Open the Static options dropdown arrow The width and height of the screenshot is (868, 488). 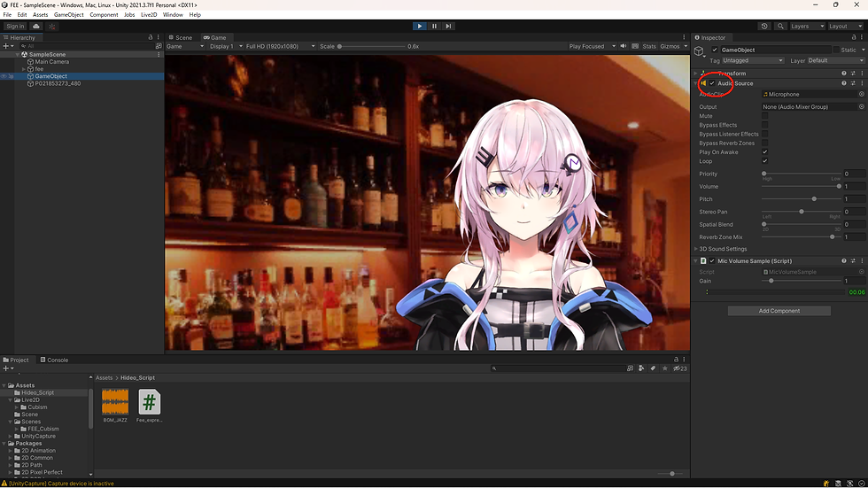[863, 50]
